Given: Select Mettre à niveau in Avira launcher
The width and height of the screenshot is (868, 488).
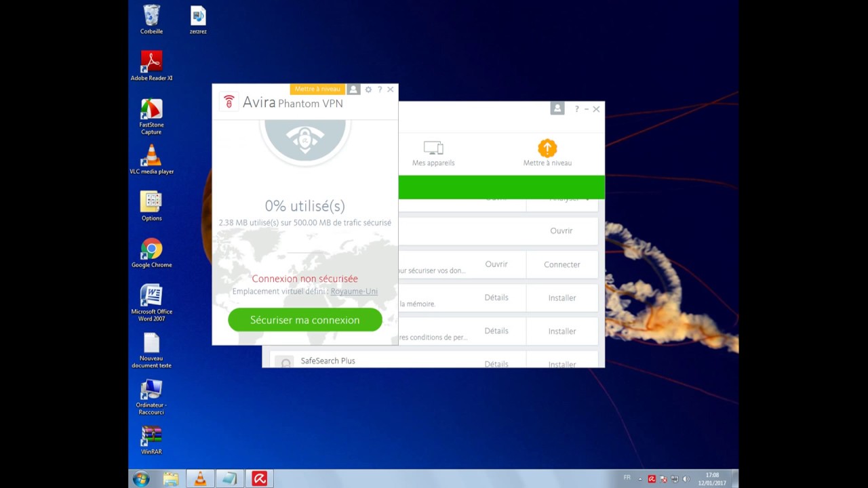Looking at the screenshot, I should tap(547, 153).
